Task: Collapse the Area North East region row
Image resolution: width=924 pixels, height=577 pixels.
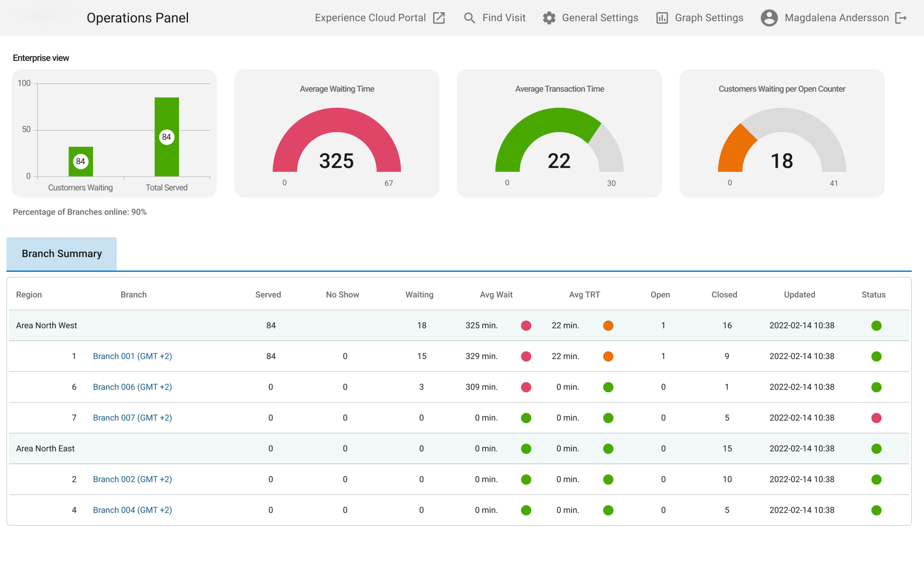Action: click(45, 449)
